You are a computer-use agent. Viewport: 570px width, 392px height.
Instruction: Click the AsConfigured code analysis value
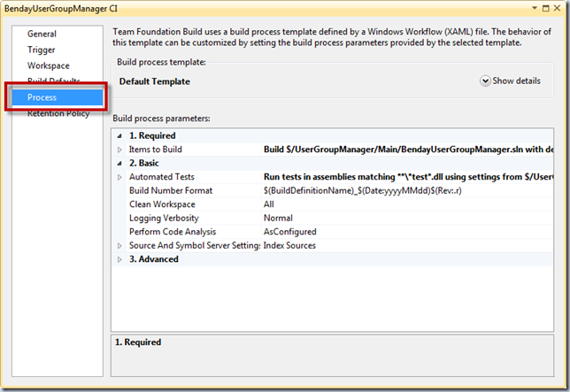tap(290, 232)
